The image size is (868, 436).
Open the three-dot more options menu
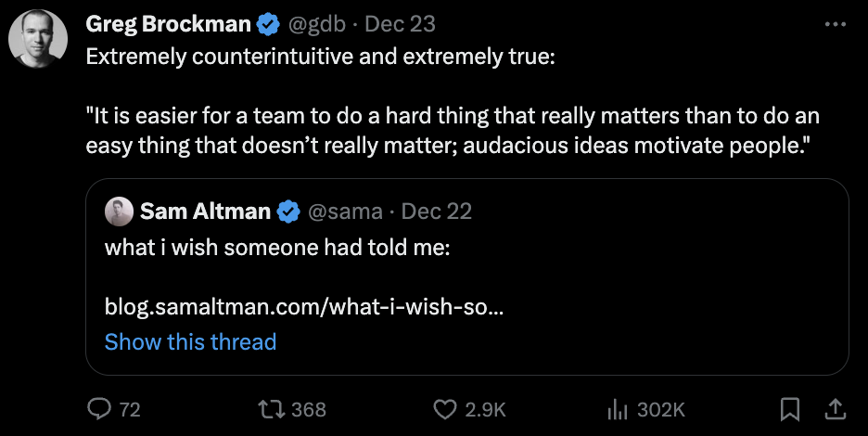pyautogui.click(x=835, y=24)
